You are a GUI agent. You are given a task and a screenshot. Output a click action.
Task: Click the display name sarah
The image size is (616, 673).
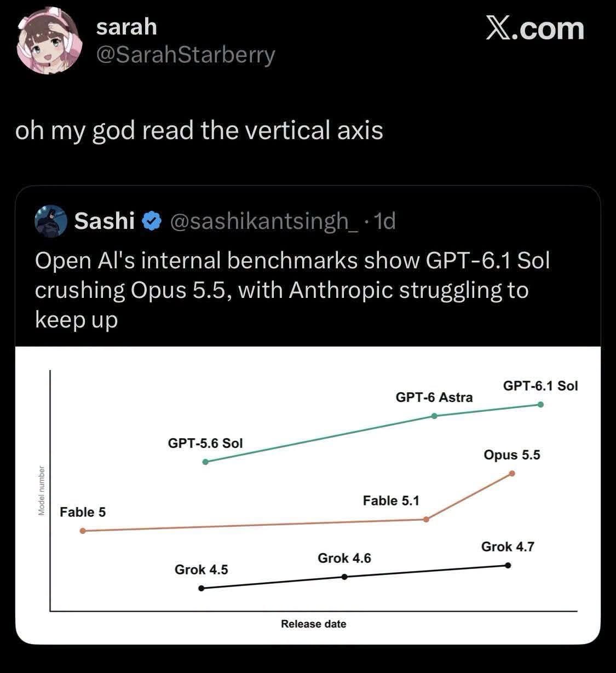click(126, 26)
